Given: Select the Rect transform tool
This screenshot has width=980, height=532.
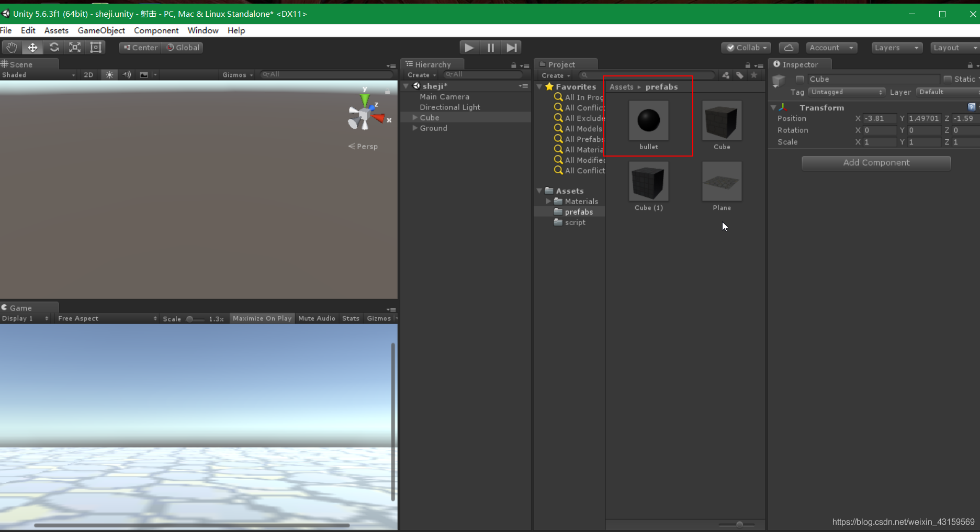Looking at the screenshot, I should [x=96, y=48].
